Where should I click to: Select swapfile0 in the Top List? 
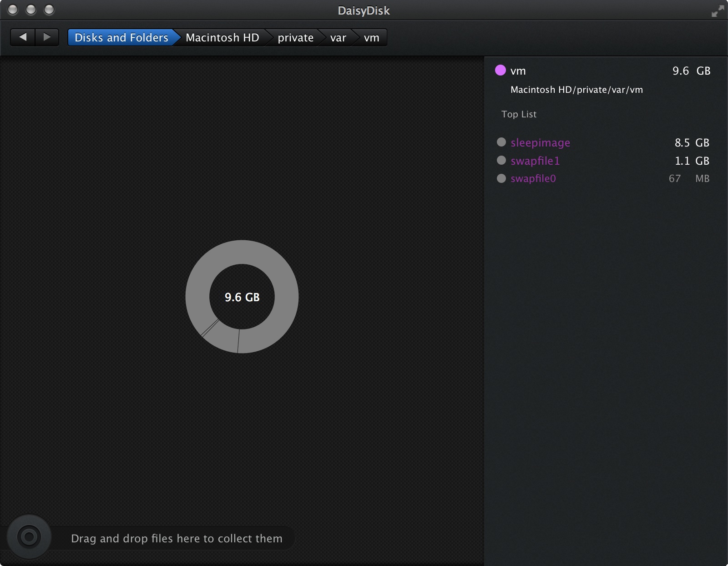[x=533, y=178]
